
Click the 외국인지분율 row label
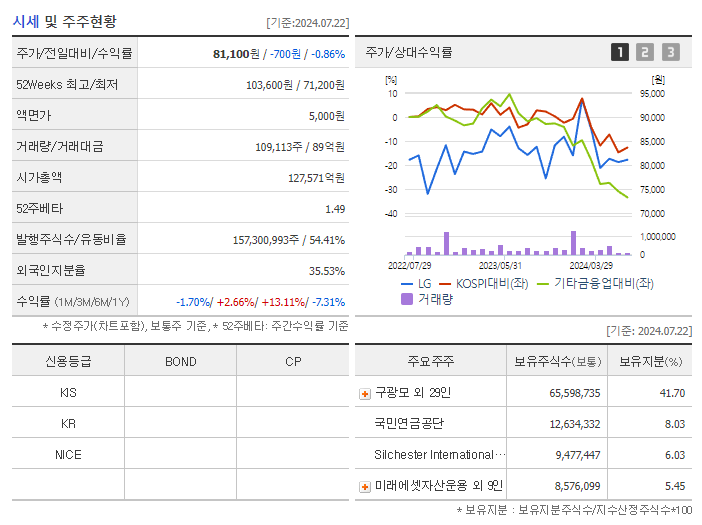(x=51, y=270)
